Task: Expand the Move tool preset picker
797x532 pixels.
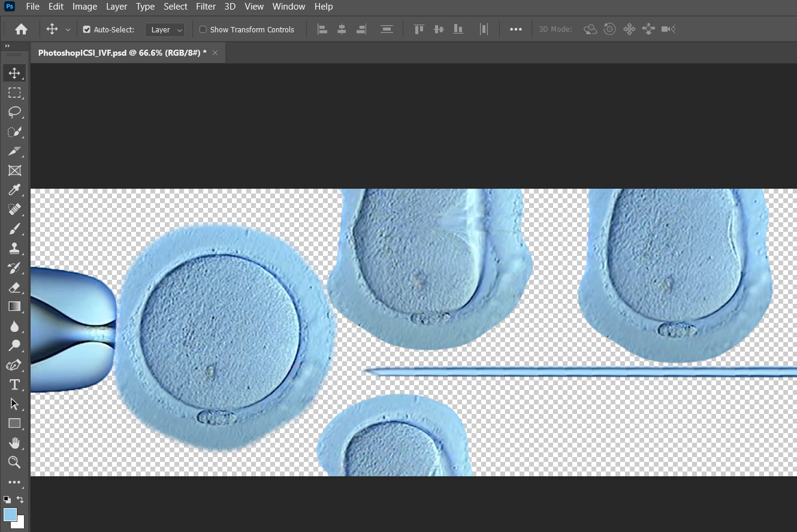Action: (x=68, y=29)
